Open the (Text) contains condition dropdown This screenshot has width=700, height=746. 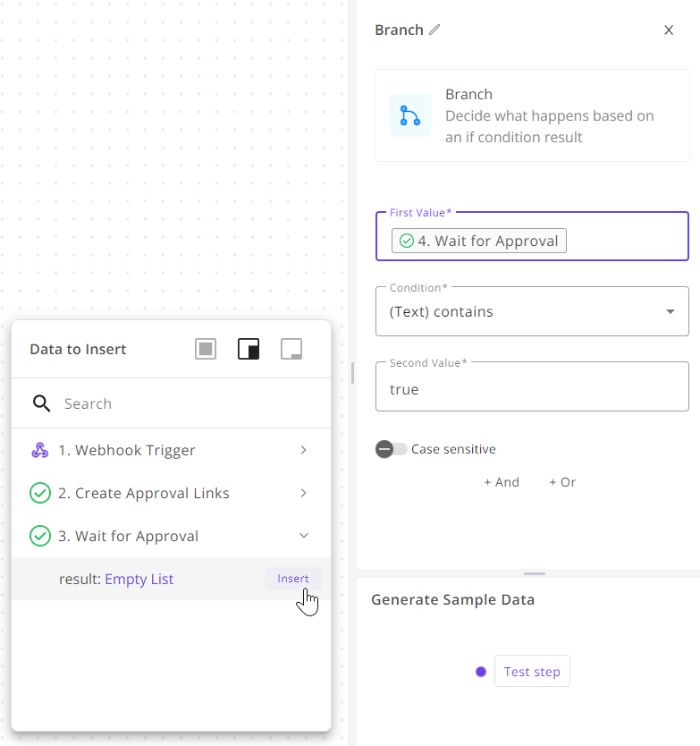click(x=670, y=311)
